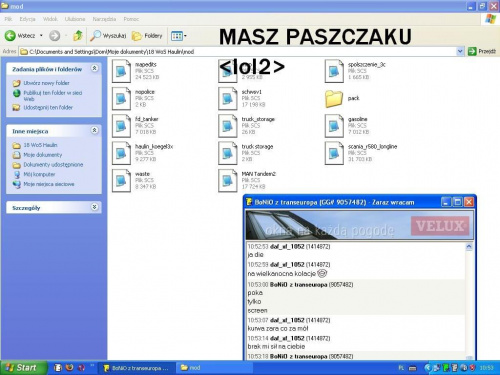The image size is (500, 375).
Task: Go up one folder level icon
Action: pos(78,36)
